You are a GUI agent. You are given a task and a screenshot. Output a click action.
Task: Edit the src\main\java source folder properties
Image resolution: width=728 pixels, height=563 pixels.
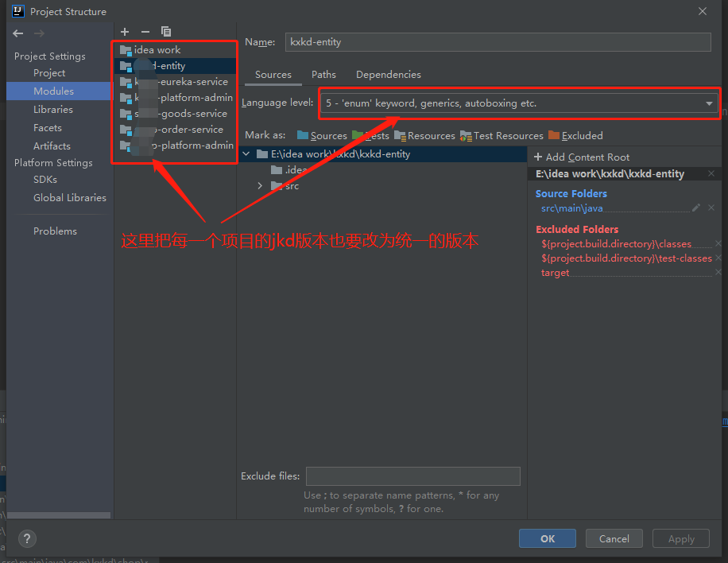tap(696, 208)
